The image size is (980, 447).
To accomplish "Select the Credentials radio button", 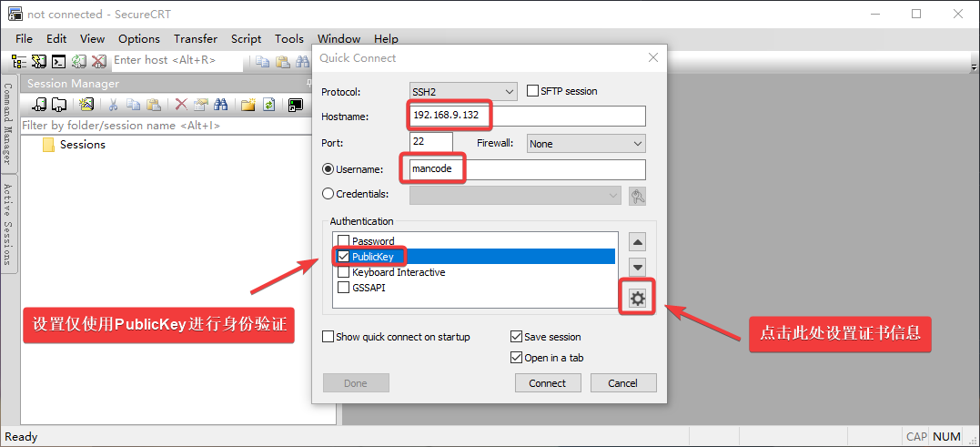I will coord(328,194).
